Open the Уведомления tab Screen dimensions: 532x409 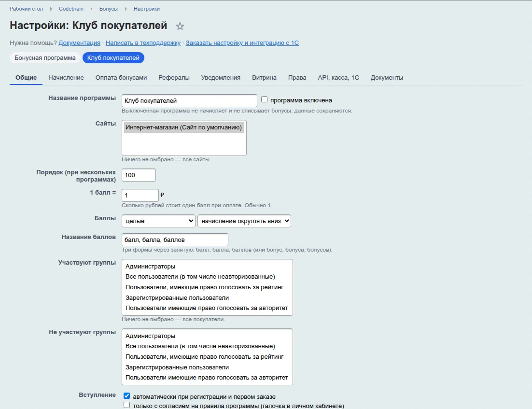coord(221,78)
